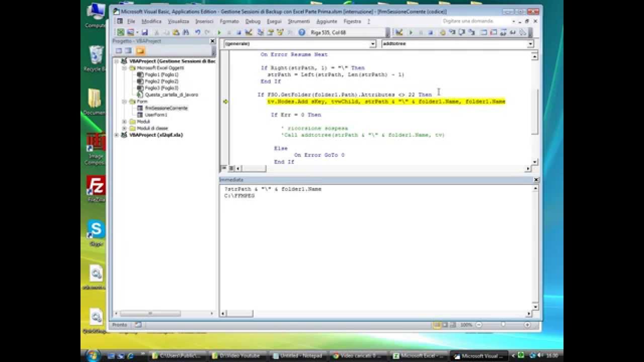Click the Immediata window horizontal scrollbar

pyautogui.click(x=377, y=313)
